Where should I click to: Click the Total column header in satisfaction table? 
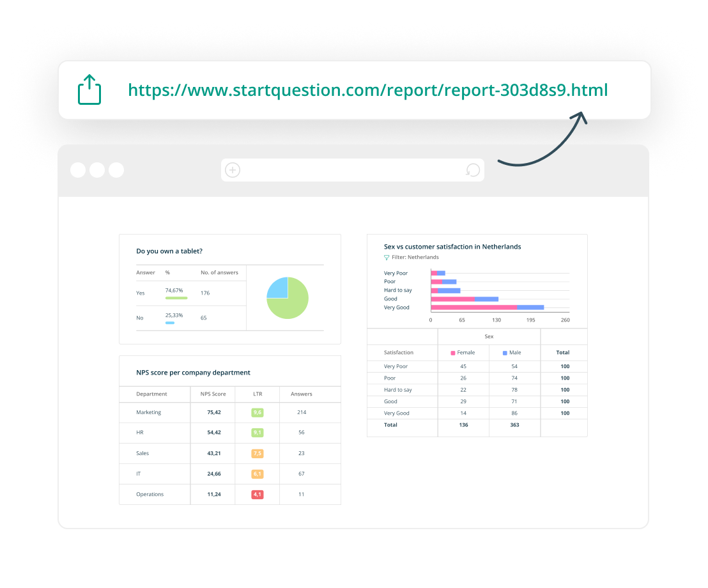point(562,353)
